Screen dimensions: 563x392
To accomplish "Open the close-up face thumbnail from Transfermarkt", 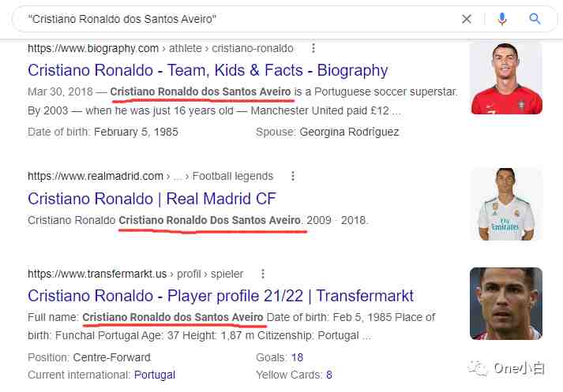I will (x=506, y=304).
